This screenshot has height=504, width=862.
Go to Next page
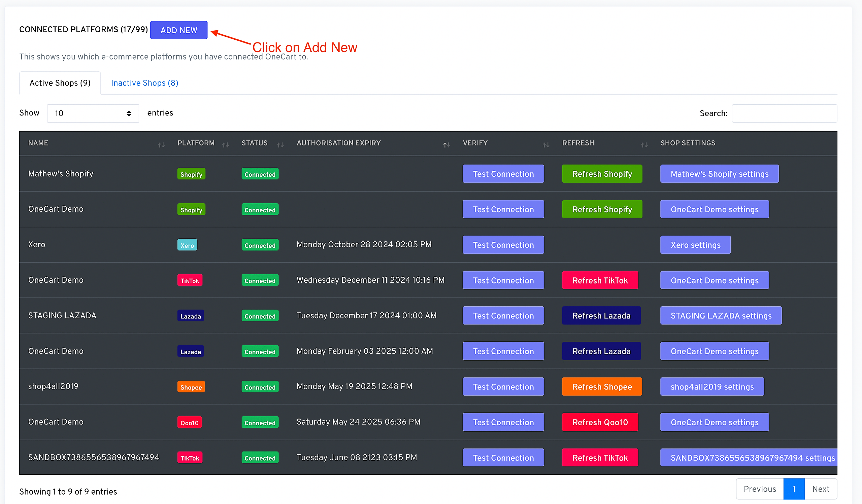coord(820,489)
